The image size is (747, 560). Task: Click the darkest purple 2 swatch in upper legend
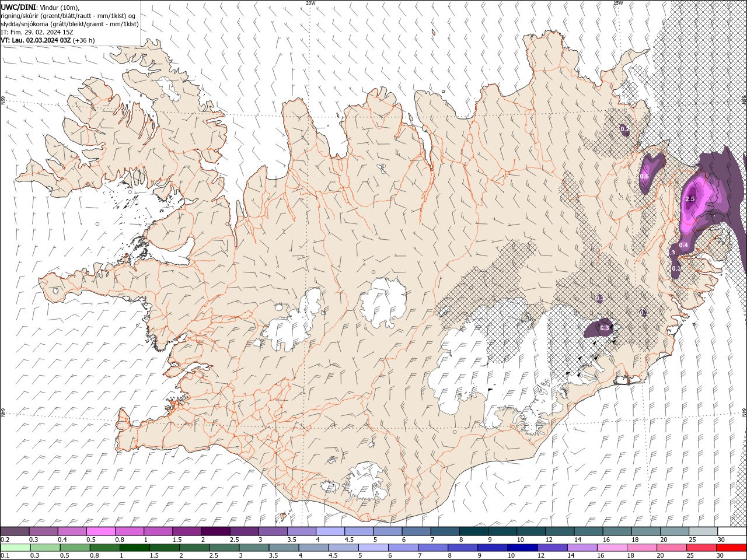[x=215, y=531]
